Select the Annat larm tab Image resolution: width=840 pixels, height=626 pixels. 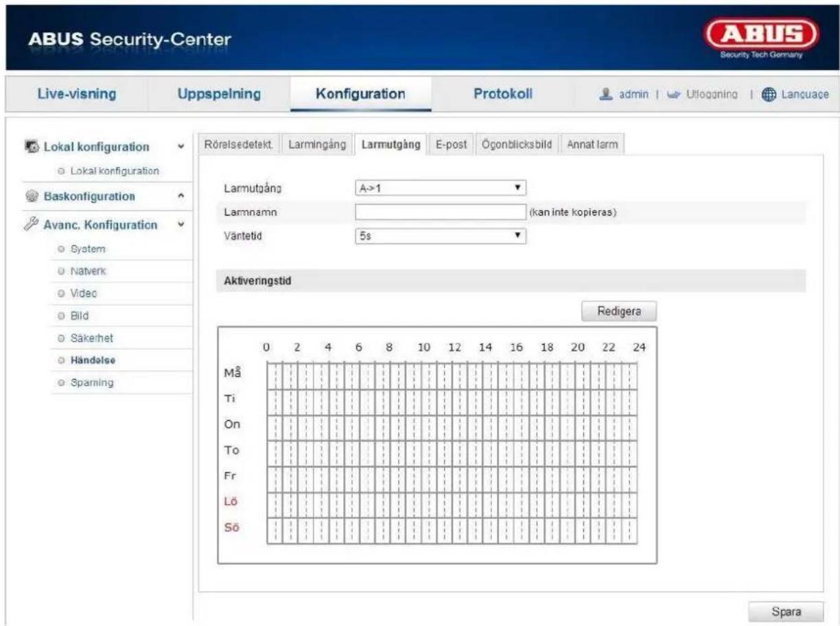592,144
